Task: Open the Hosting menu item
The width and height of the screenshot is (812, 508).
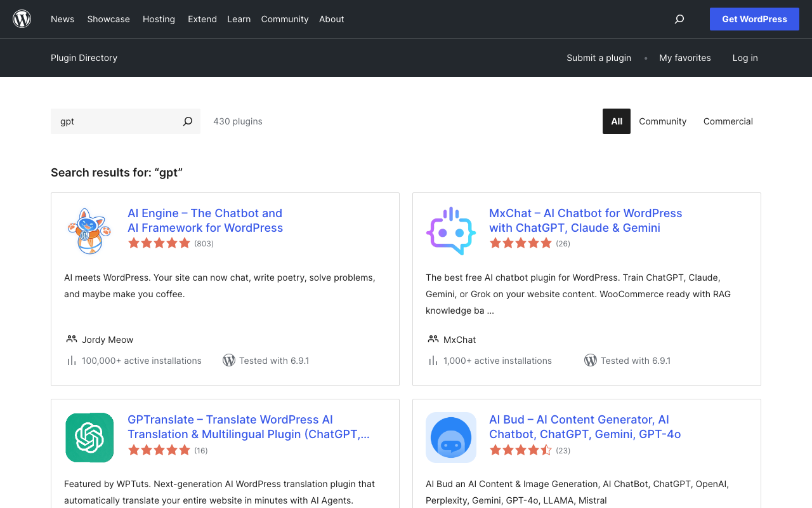Action: [x=159, y=19]
